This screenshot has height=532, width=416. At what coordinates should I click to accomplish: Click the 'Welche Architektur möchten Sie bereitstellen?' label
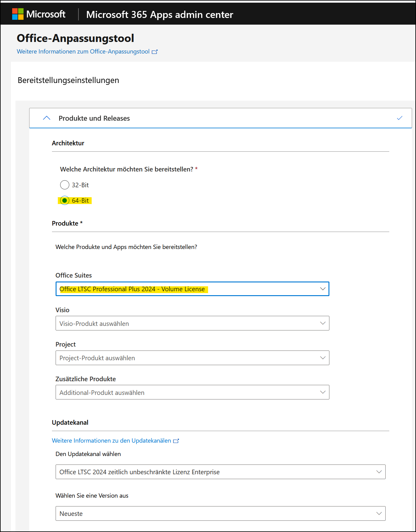pos(127,169)
